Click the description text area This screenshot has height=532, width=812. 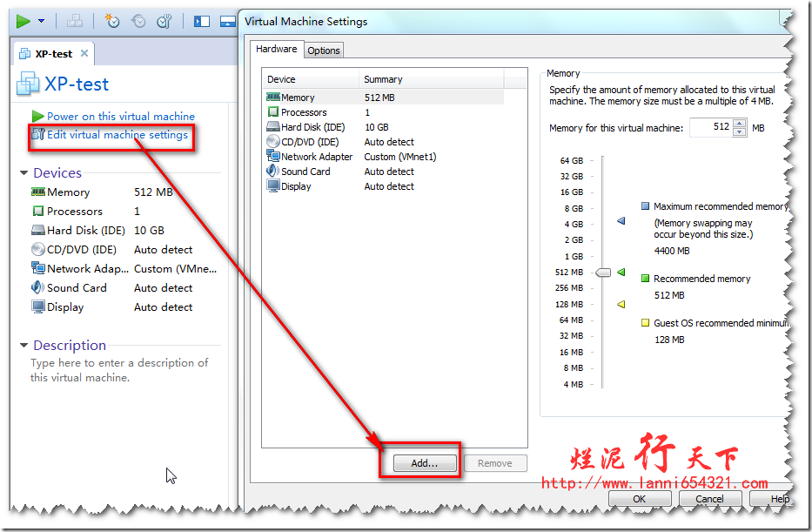pyautogui.click(x=118, y=370)
